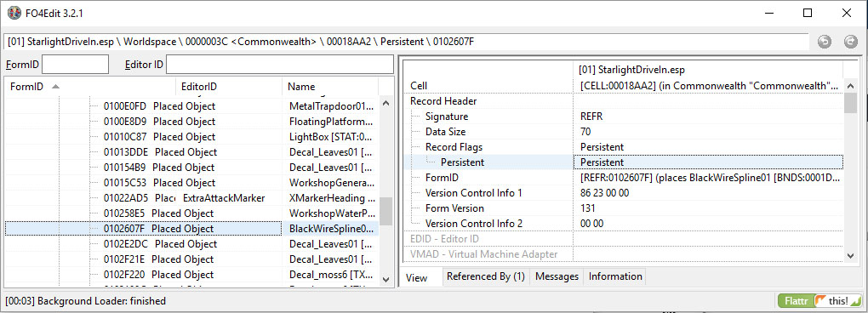Click the back navigation arrow icon

[x=825, y=42]
